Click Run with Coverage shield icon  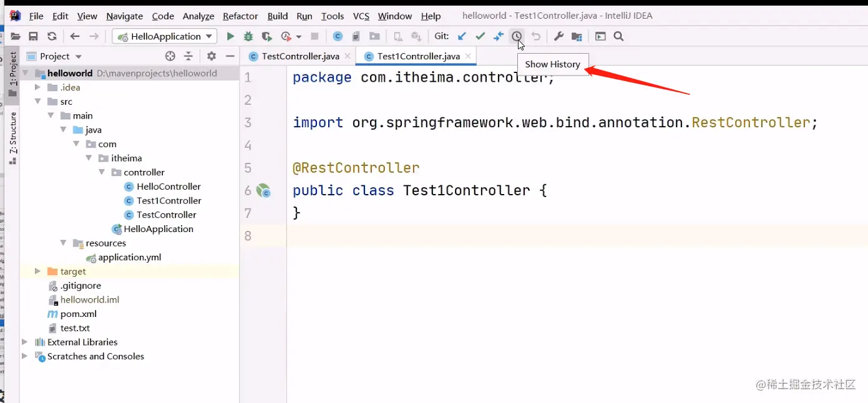(x=267, y=37)
